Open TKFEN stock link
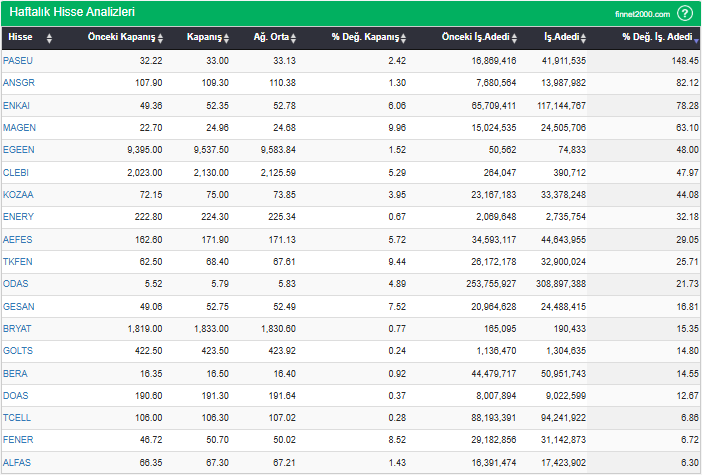This screenshot has height=475, width=702. (18, 261)
